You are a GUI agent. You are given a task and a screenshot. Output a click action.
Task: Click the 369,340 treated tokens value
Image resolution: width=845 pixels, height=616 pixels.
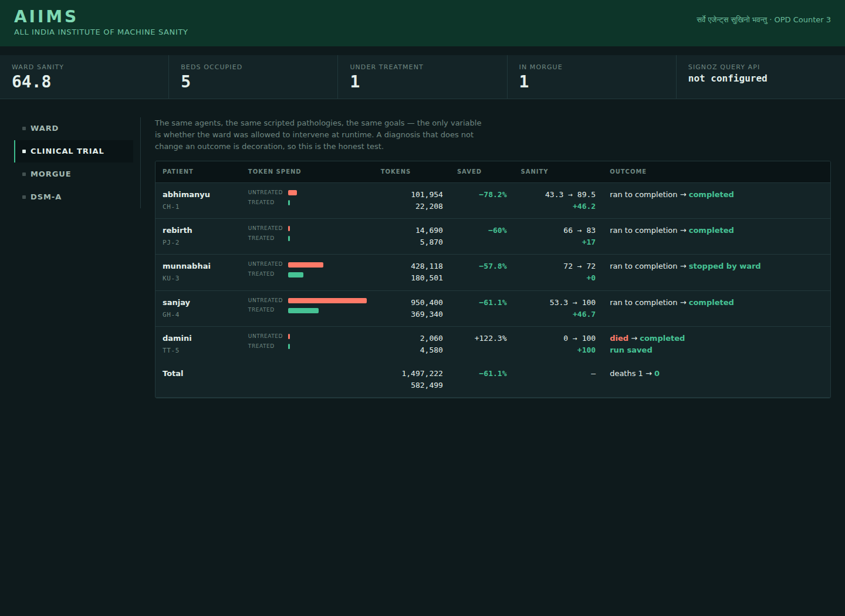(427, 314)
